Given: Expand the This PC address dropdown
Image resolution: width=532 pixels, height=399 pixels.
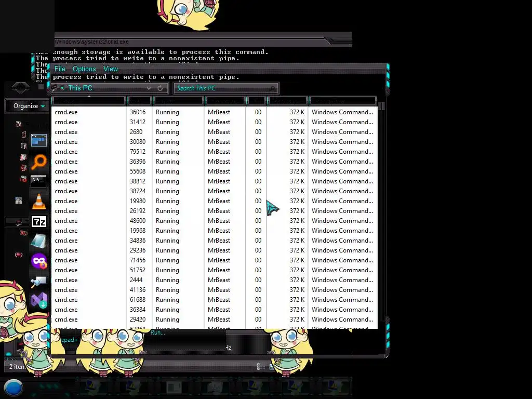Looking at the screenshot, I should click(149, 88).
